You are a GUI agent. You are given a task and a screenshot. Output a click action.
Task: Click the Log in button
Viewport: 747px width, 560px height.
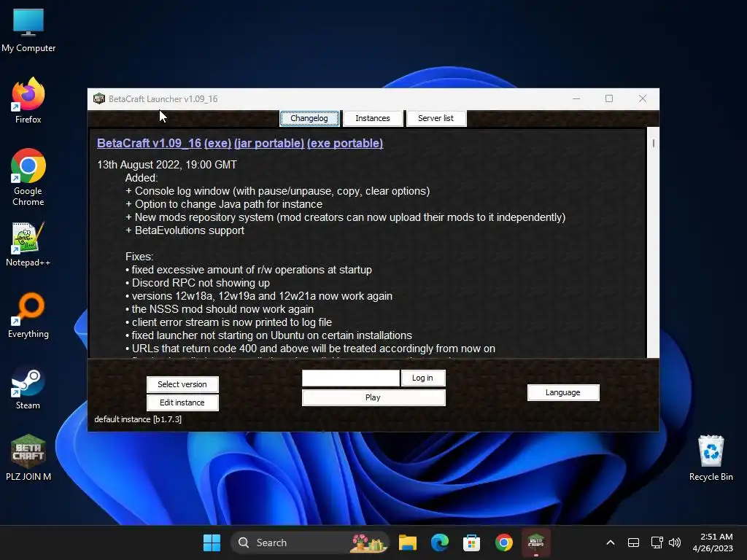click(423, 378)
